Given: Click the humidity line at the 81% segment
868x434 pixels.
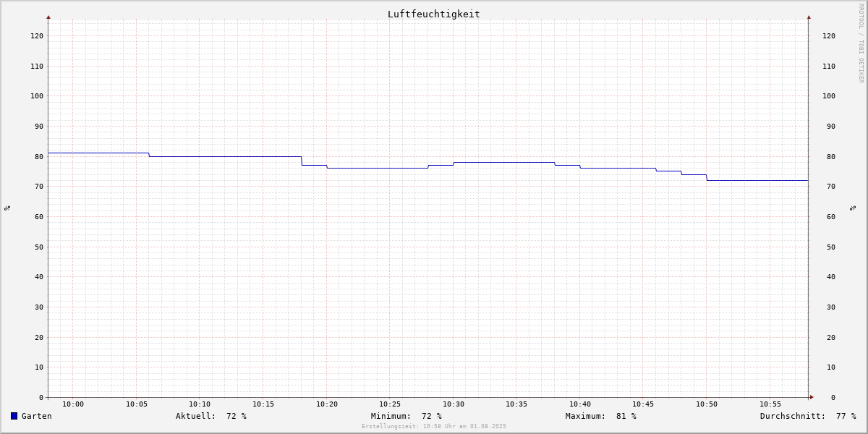Looking at the screenshot, I should coord(98,153).
